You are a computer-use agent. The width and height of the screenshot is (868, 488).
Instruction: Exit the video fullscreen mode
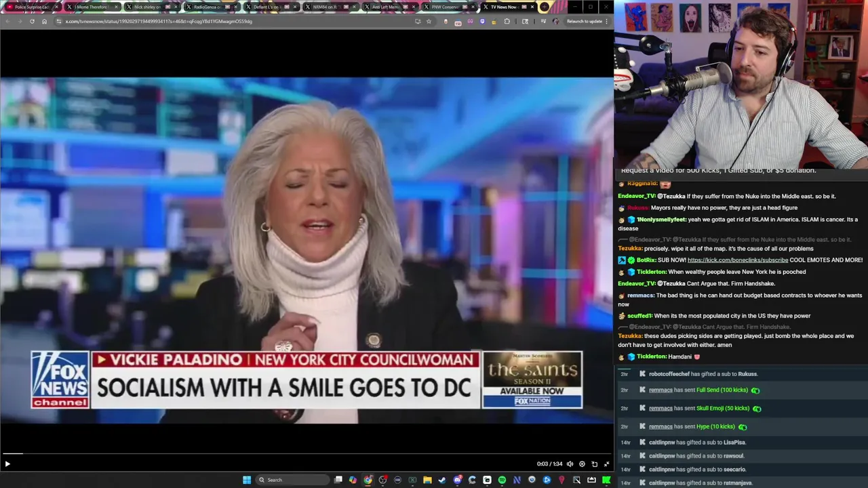pos(607,464)
